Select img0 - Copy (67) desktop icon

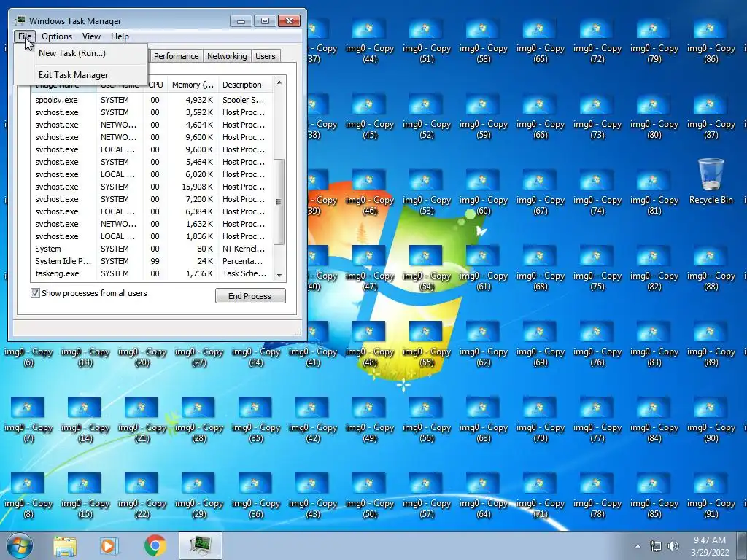541,192
